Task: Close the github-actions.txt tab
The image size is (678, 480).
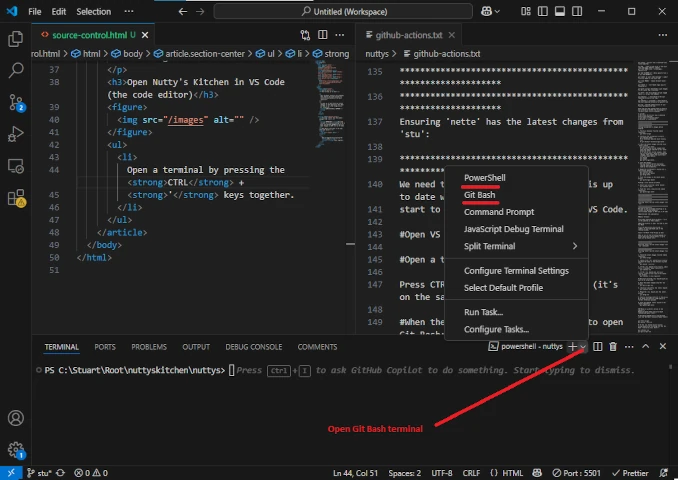Action: point(451,35)
